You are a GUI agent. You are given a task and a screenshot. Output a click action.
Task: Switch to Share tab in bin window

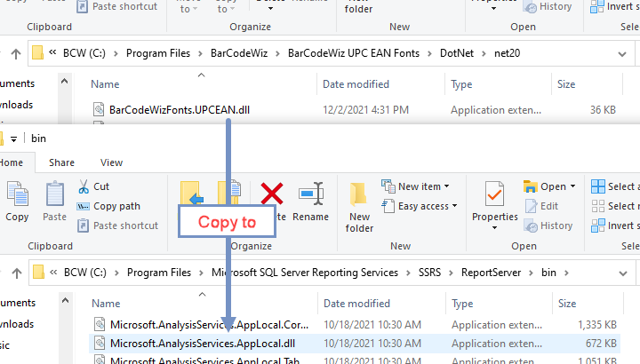click(x=61, y=162)
